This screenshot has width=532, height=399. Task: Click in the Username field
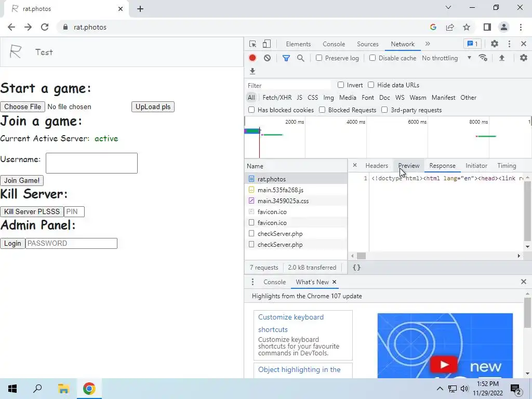91,163
